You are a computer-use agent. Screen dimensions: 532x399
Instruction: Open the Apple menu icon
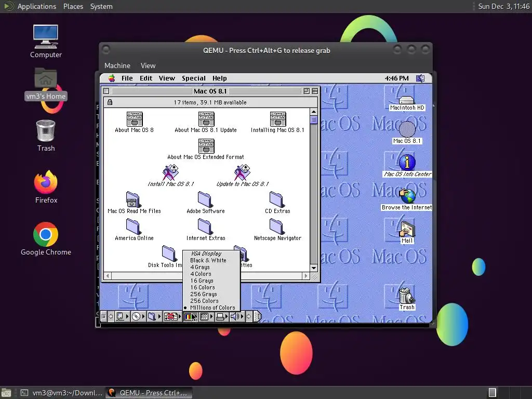[x=112, y=78]
